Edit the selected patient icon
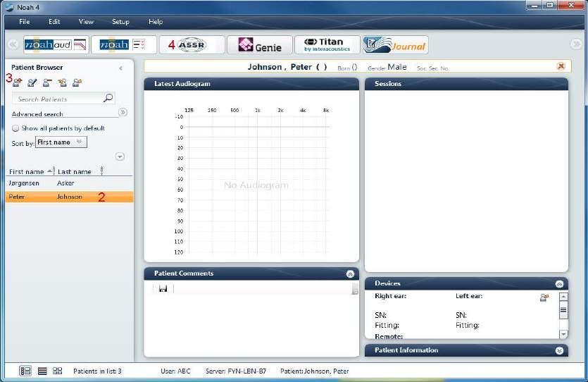Image resolution: width=588 pixels, height=382 pixels. [32, 82]
